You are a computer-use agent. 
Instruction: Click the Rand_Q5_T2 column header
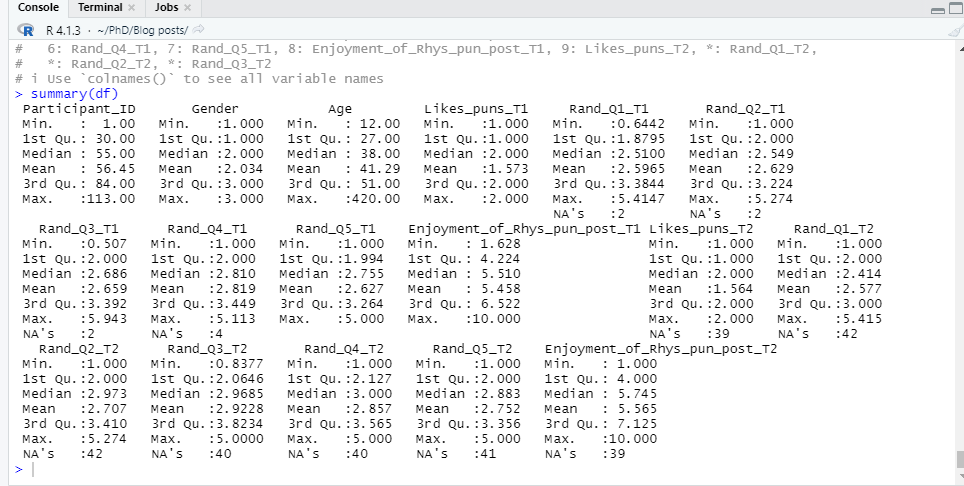472,349
